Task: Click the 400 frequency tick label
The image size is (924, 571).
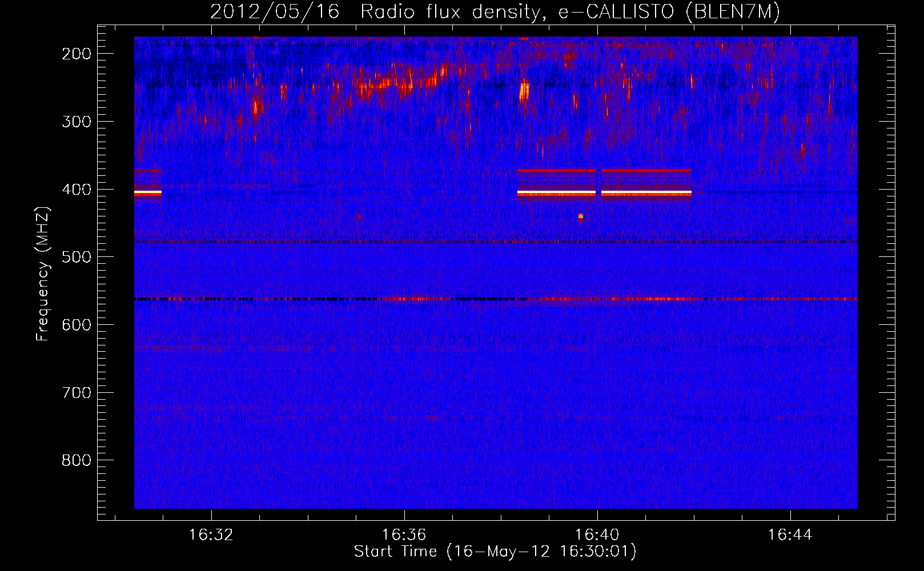Action: 77,190
